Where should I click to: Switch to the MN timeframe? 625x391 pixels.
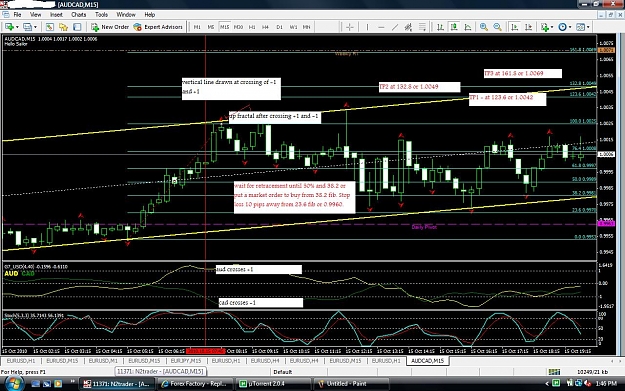point(307,27)
